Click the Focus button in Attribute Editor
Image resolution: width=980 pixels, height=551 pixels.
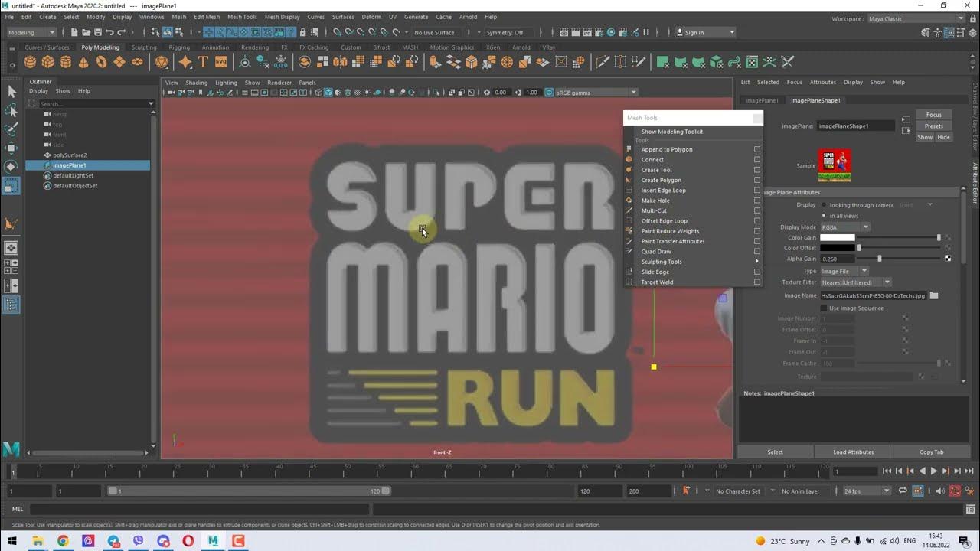933,116
